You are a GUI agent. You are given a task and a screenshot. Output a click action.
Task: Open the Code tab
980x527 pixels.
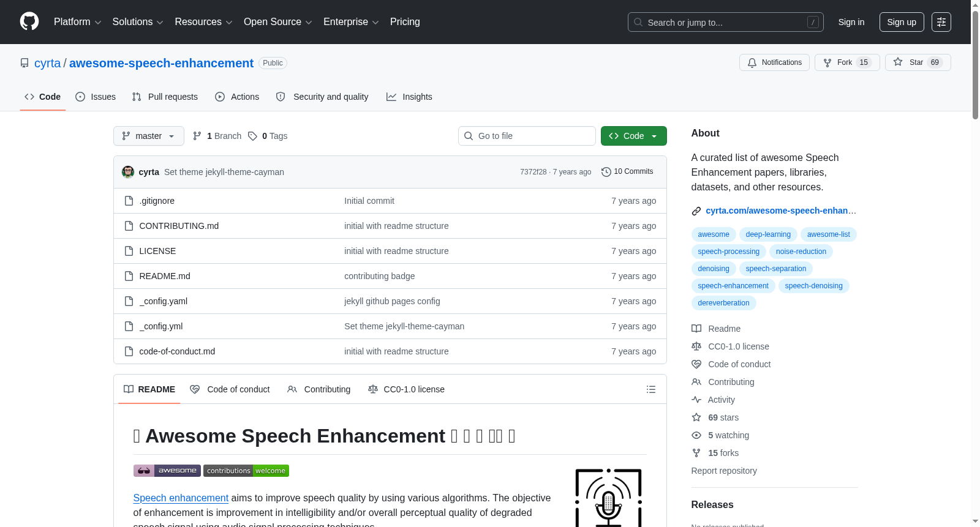tap(43, 97)
